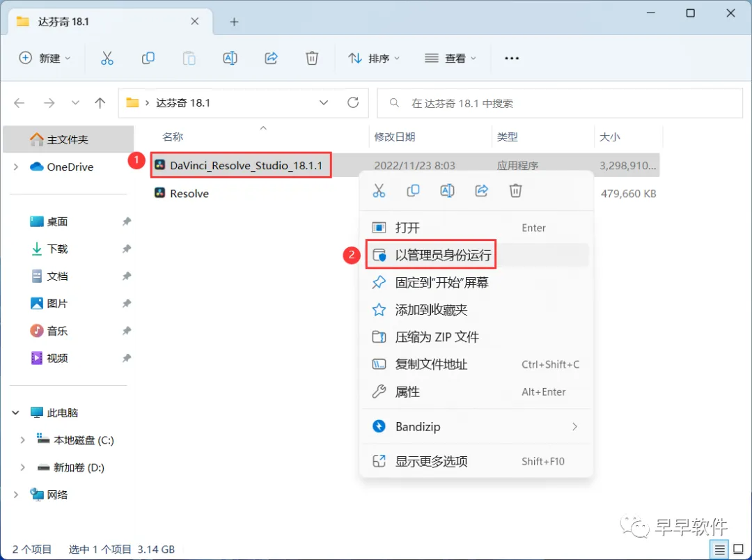The image size is (752, 560).
Task: Sort by the 类型 column header
Action: point(508,137)
